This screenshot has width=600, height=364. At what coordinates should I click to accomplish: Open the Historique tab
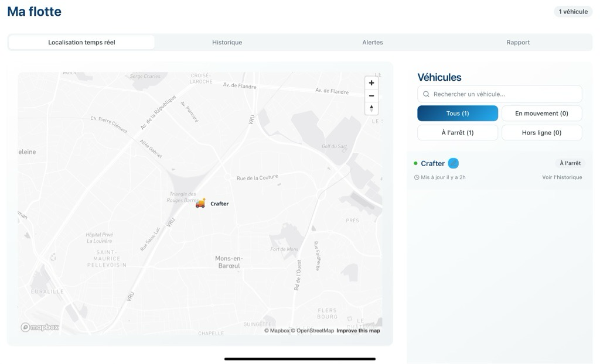point(227,43)
